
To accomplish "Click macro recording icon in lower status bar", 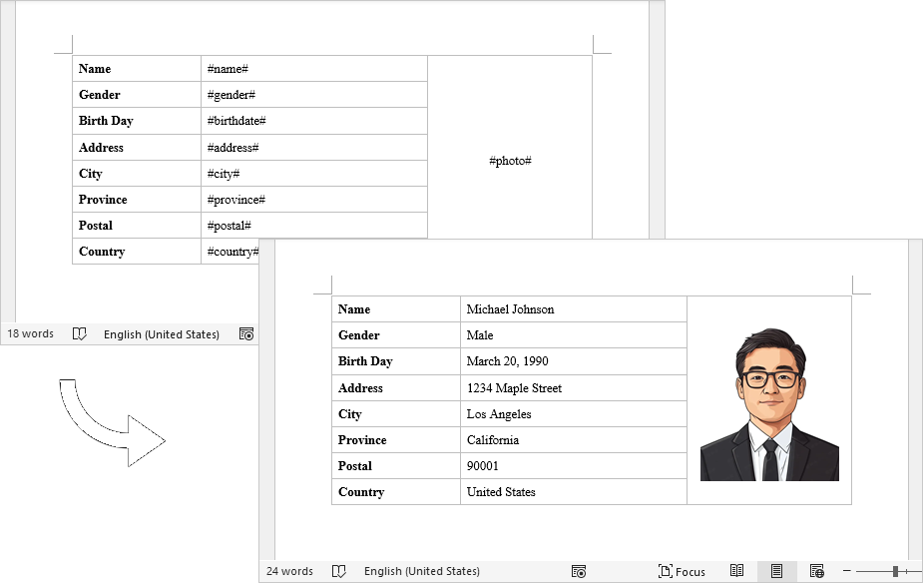I will tap(579, 571).
